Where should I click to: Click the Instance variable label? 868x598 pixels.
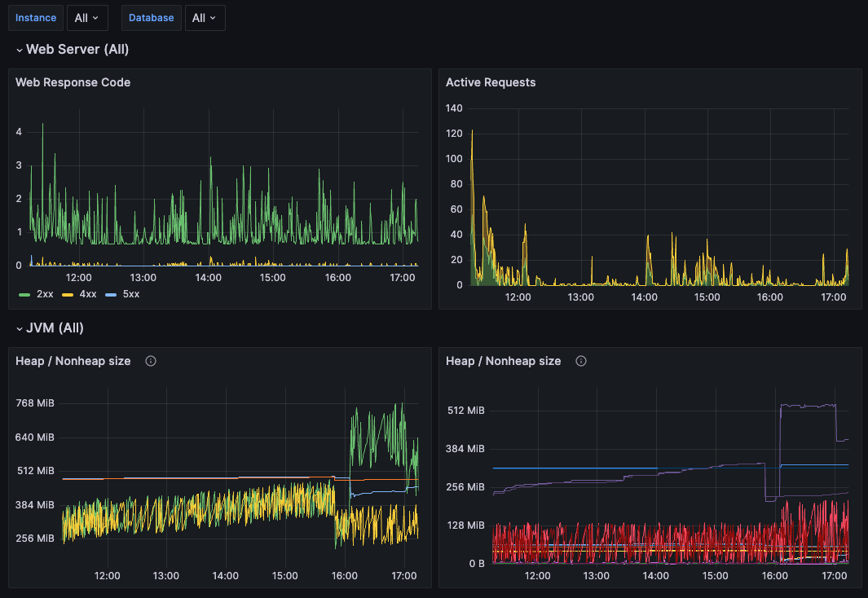[36, 17]
